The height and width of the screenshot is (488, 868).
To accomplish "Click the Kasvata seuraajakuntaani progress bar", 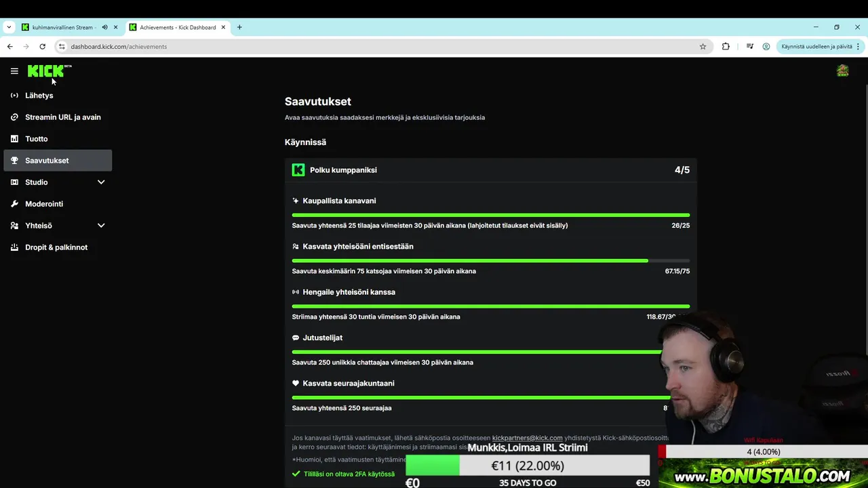I will click(481, 397).
